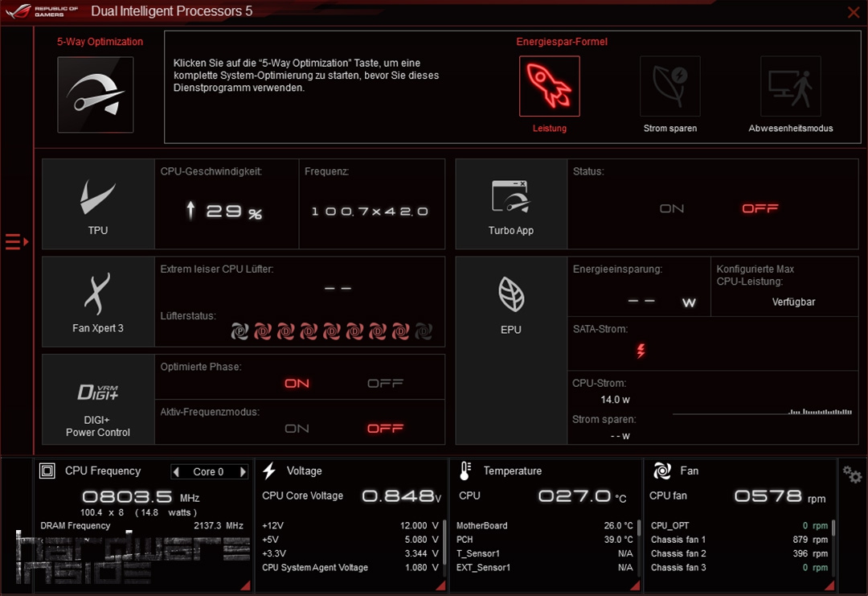Viewport: 868px width, 596px height.
Task: Open the Turbo App panel
Action: (511, 203)
